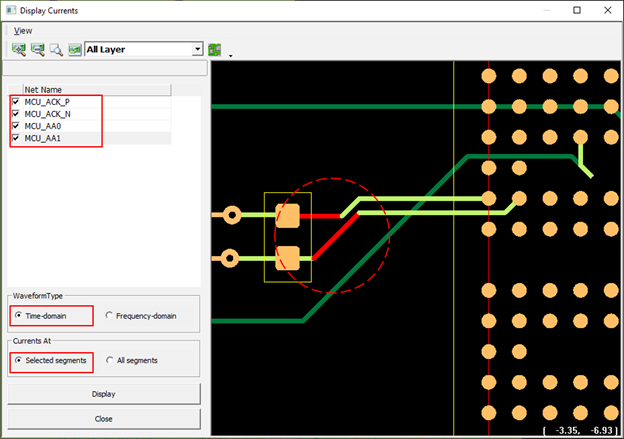
Task: Click the first zoom-in toolbar icon
Action: pos(19,48)
